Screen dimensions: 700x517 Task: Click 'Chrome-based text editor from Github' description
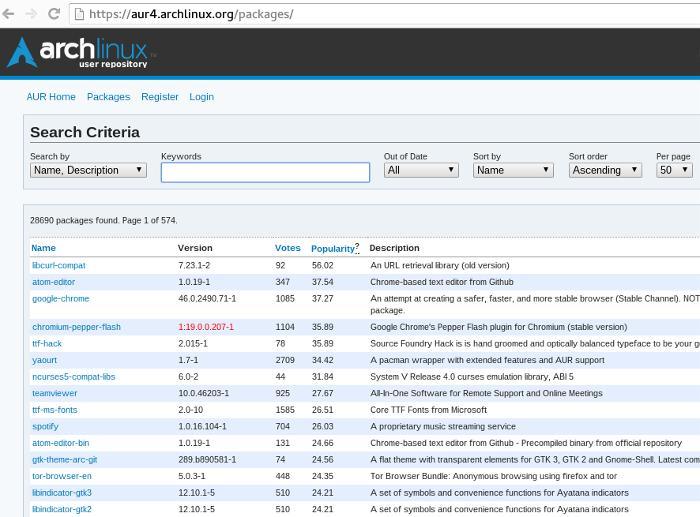point(442,282)
